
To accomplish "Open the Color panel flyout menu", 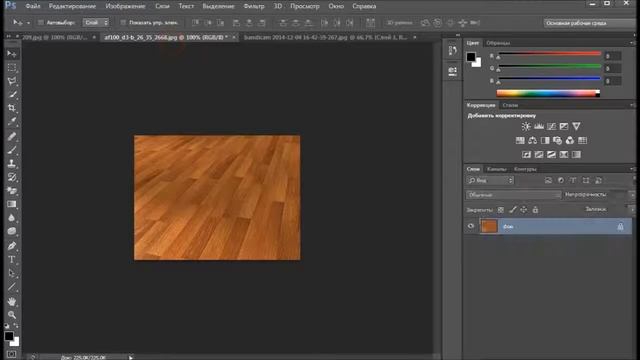I will [632, 42].
